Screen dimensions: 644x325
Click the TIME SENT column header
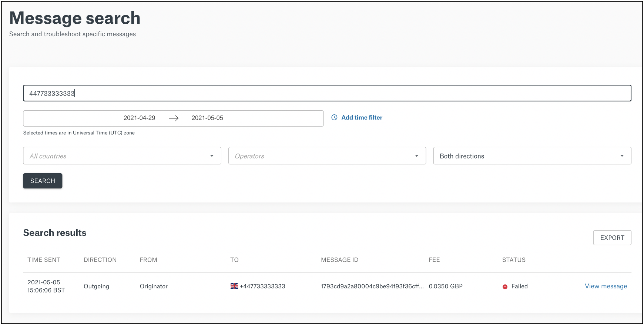pyautogui.click(x=44, y=260)
